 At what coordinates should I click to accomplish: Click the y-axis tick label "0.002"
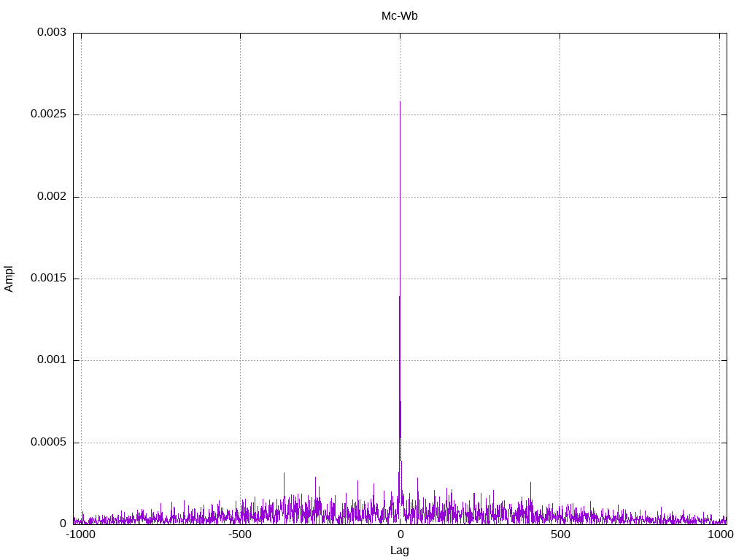point(52,196)
